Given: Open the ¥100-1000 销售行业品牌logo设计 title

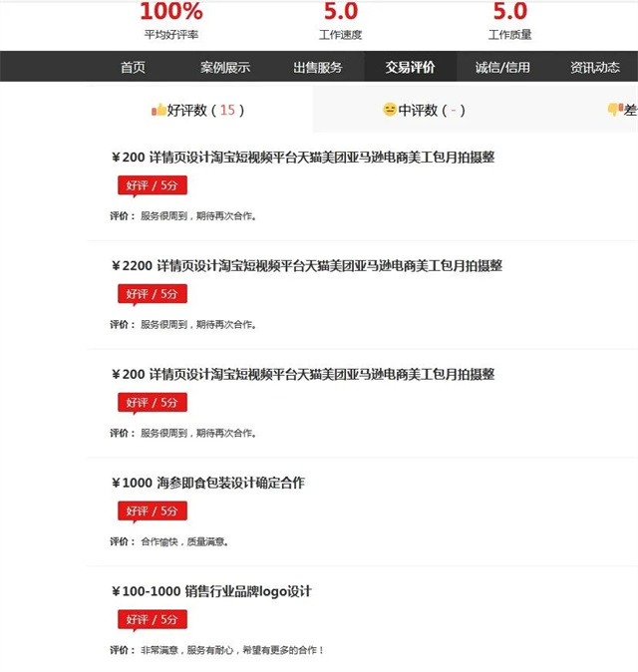Looking at the screenshot, I should [x=211, y=591].
